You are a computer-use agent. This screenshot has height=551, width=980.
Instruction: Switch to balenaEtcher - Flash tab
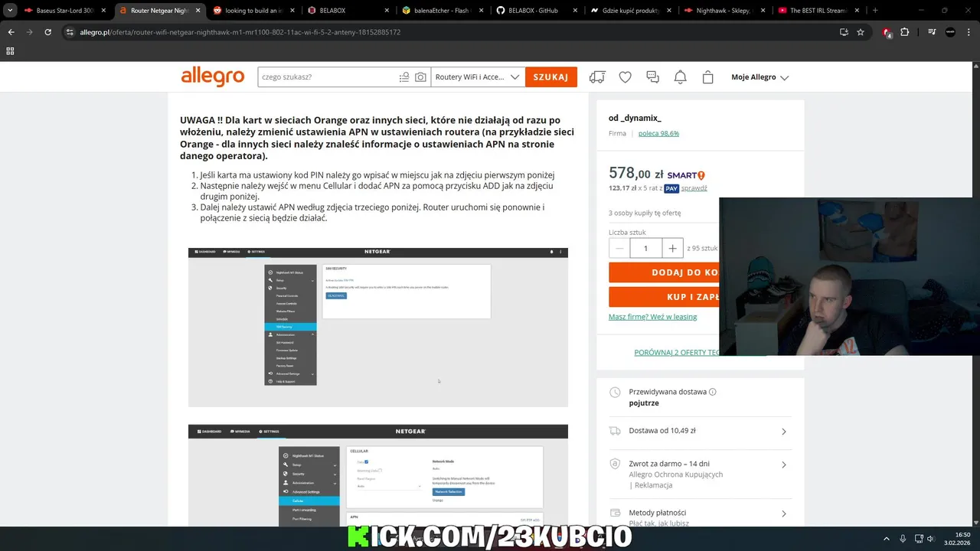[x=443, y=11]
